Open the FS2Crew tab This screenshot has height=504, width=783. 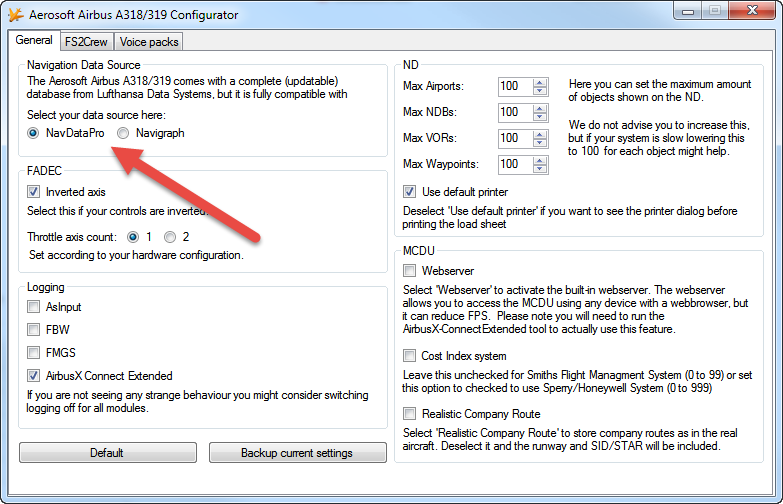click(x=86, y=42)
